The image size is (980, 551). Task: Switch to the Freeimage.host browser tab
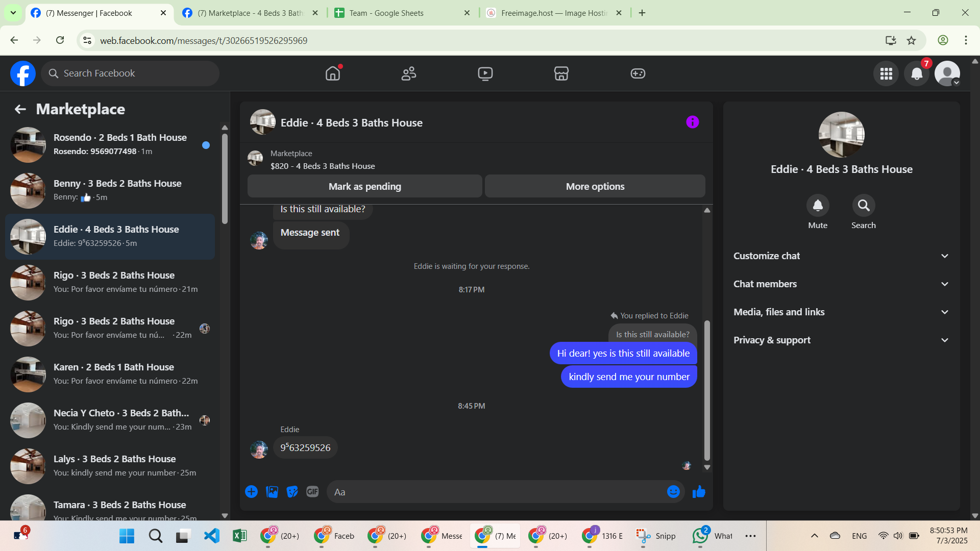(x=553, y=13)
